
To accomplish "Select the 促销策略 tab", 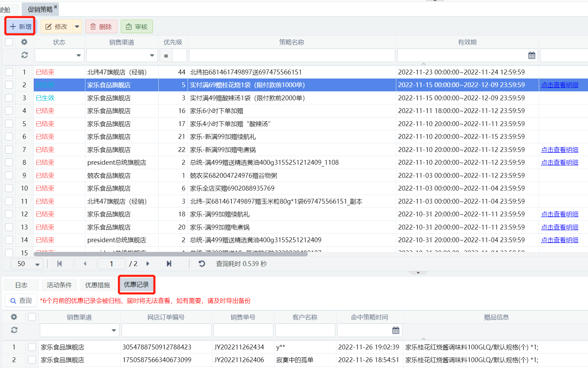I will [40, 9].
